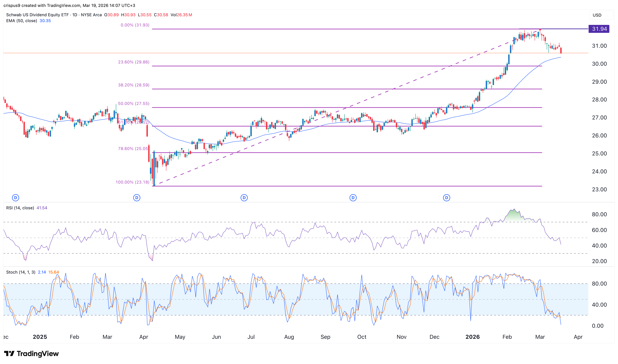The image size is (618, 364).
Task: Click the 2025 label on time axis
Action: pos(40,337)
